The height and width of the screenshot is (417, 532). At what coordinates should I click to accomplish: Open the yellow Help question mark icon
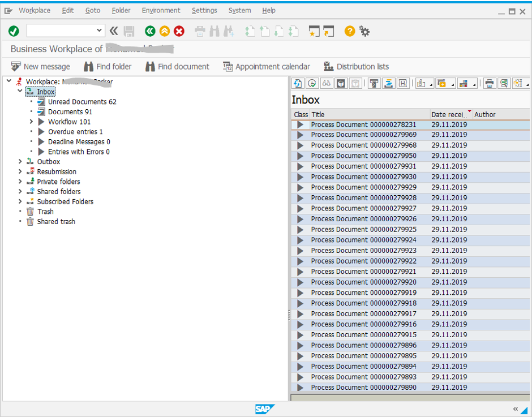(x=350, y=31)
